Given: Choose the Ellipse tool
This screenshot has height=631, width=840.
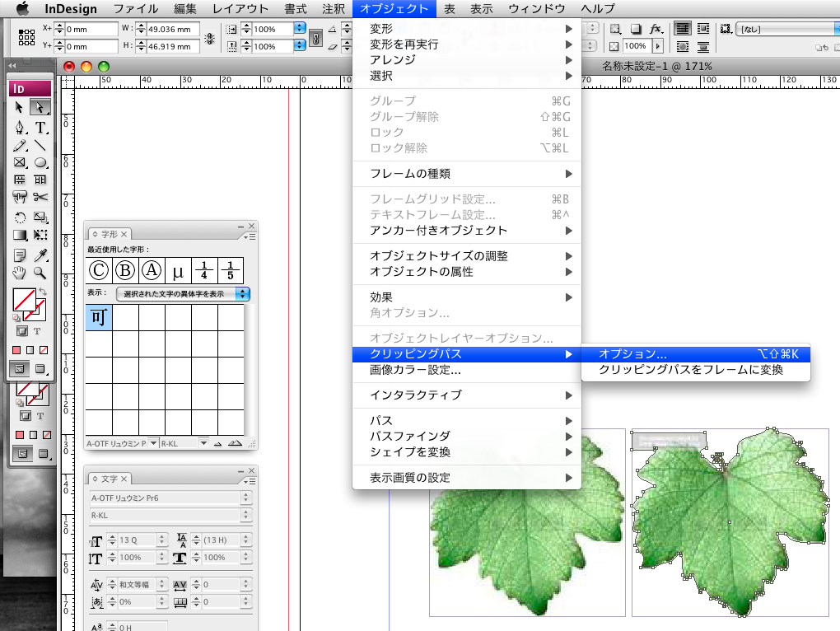Looking at the screenshot, I should tap(40, 162).
